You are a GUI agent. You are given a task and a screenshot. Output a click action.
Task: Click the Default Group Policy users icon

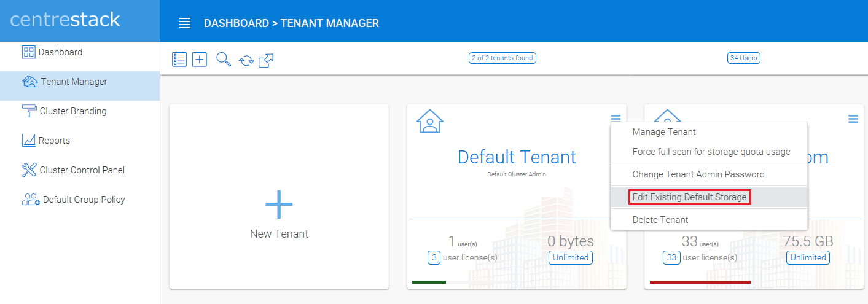coord(31,200)
